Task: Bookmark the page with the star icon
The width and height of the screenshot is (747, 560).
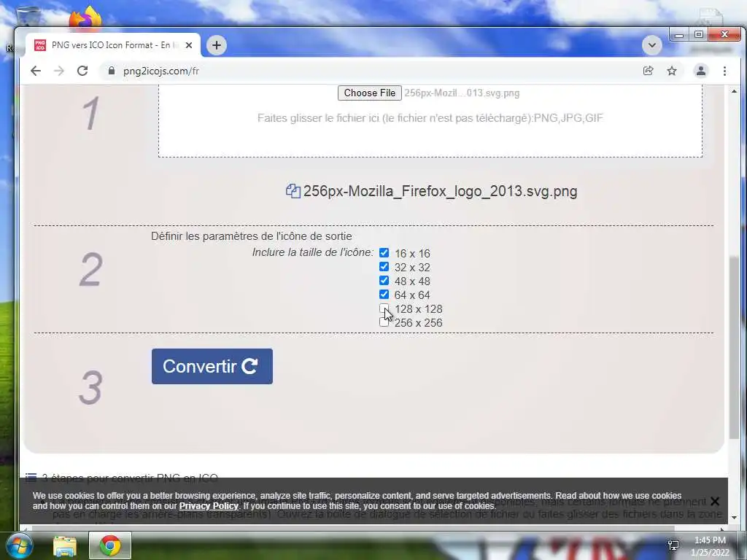Action: tap(672, 71)
